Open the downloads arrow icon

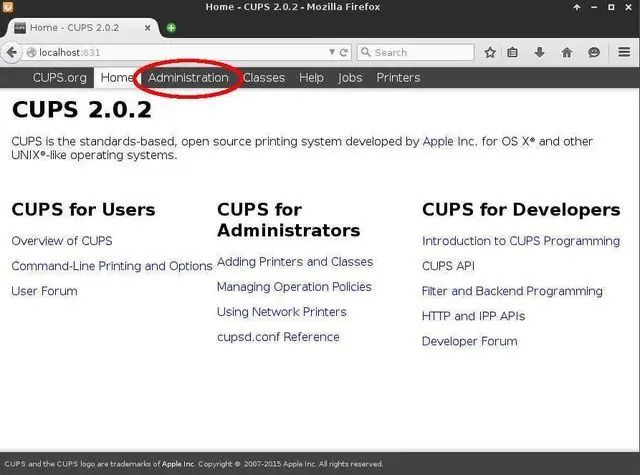point(540,52)
